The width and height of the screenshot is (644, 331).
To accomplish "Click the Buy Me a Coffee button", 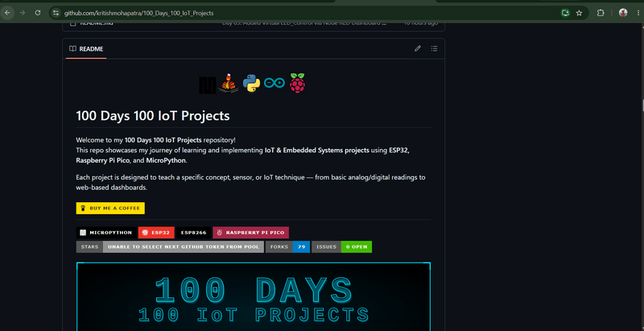I will (x=110, y=209).
